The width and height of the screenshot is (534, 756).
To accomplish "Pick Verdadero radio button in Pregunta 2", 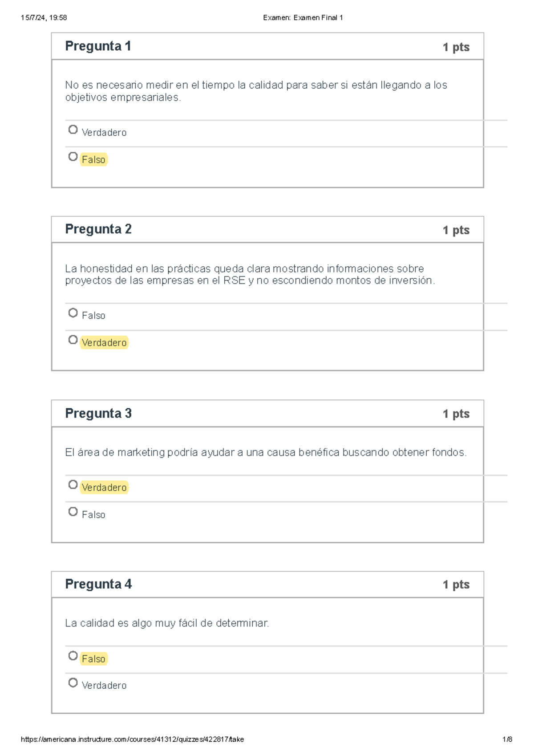I will [73, 340].
